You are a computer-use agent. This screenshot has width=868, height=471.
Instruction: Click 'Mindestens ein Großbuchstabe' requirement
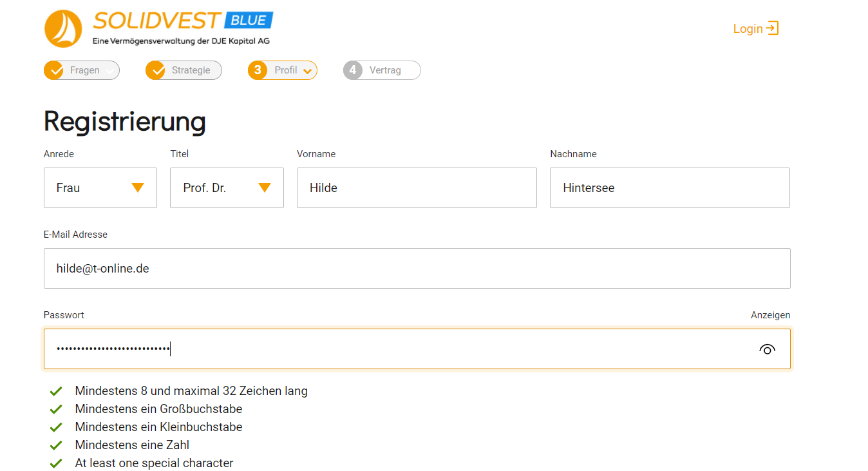(158, 409)
